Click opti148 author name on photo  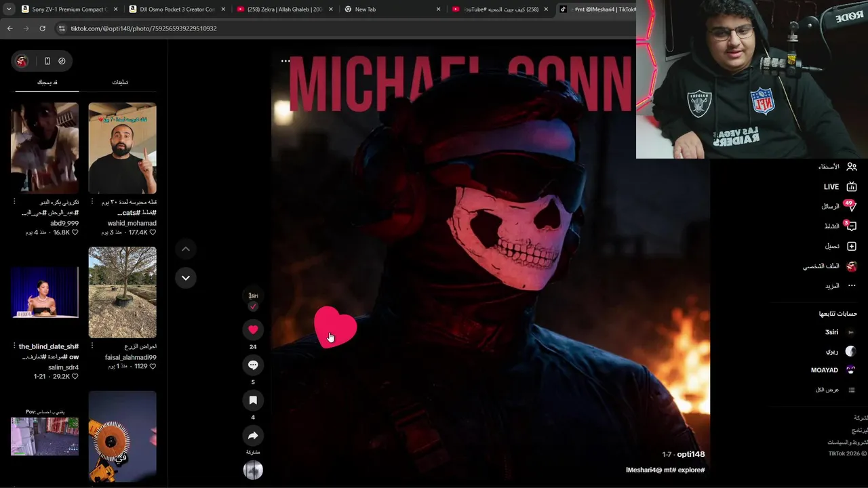691,454
